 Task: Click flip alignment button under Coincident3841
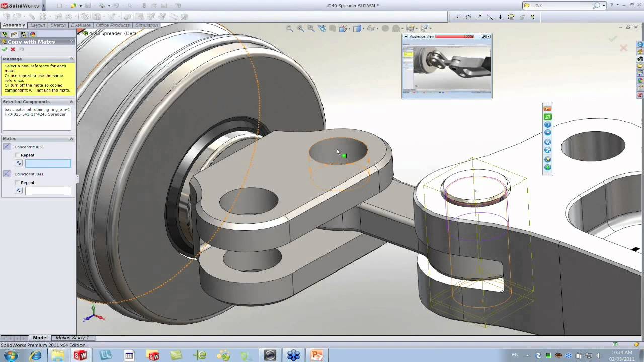pos(19,191)
